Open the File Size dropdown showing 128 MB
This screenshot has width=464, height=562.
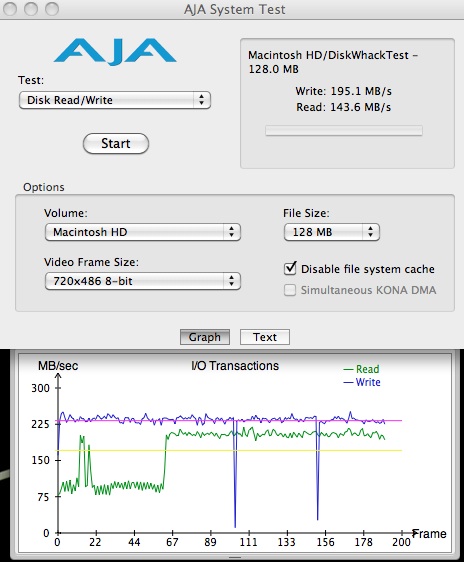[x=331, y=232]
